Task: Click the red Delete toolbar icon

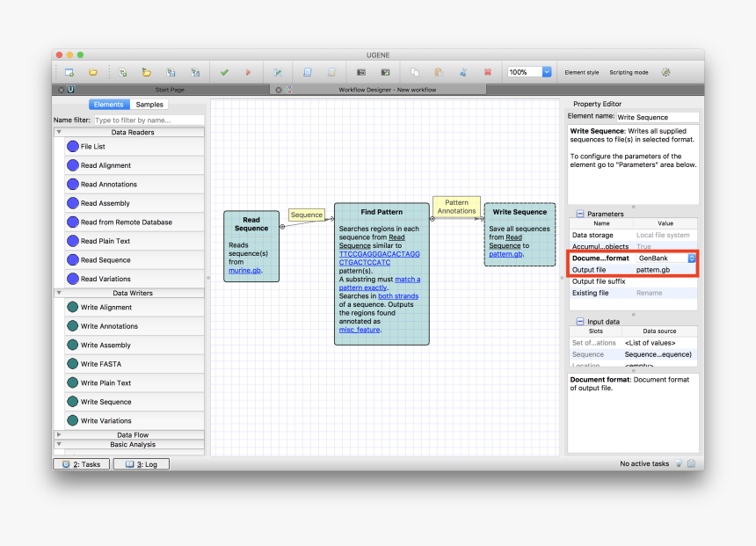Action: 488,72
